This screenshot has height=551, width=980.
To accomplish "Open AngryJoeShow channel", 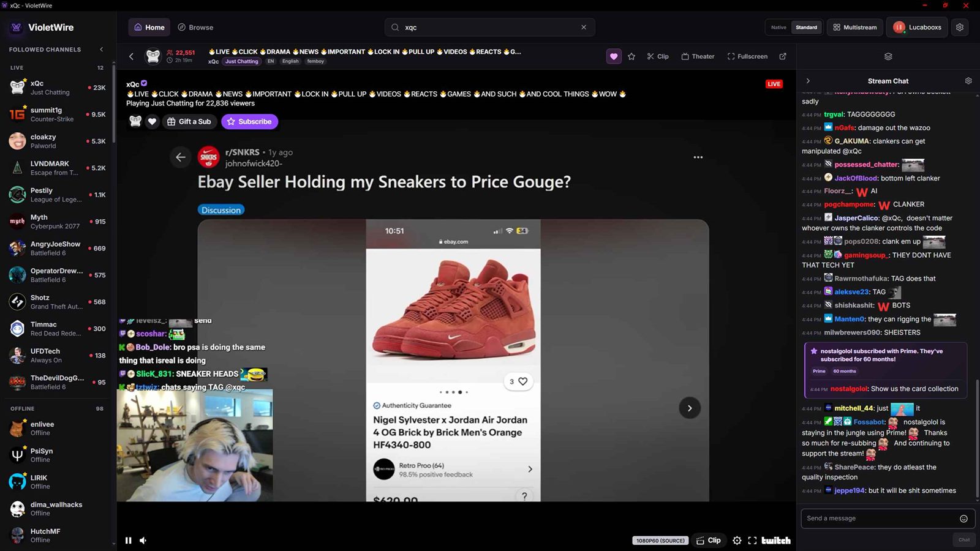I will point(58,249).
